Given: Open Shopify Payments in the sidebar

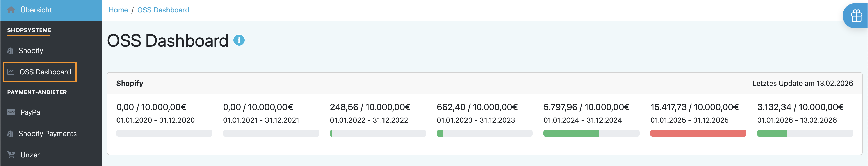Looking at the screenshot, I should click(x=47, y=134).
